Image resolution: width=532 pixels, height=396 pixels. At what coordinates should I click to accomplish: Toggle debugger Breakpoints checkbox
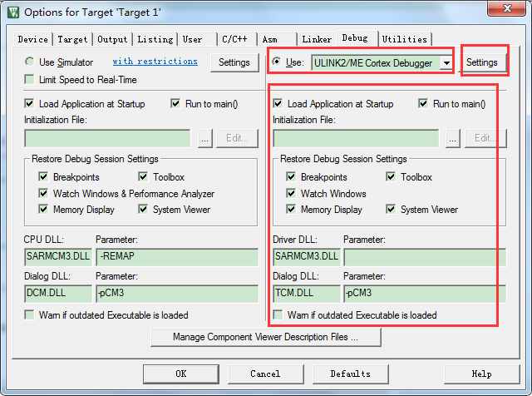(x=291, y=176)
